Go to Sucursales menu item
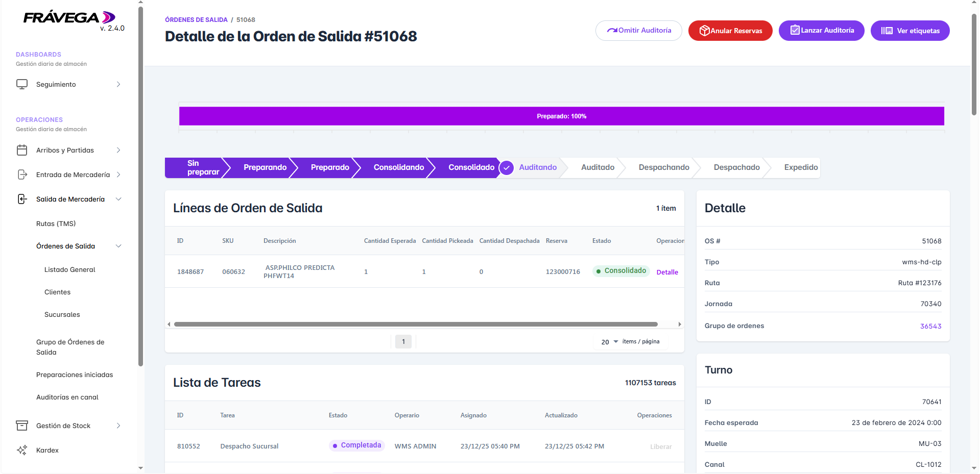This screenshot has height=474, width=980. (x=62, y=314)
